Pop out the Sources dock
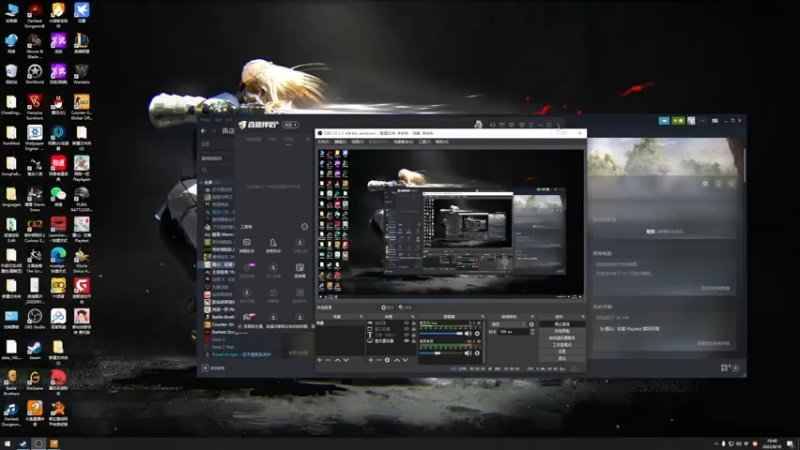 coord(413,317)
